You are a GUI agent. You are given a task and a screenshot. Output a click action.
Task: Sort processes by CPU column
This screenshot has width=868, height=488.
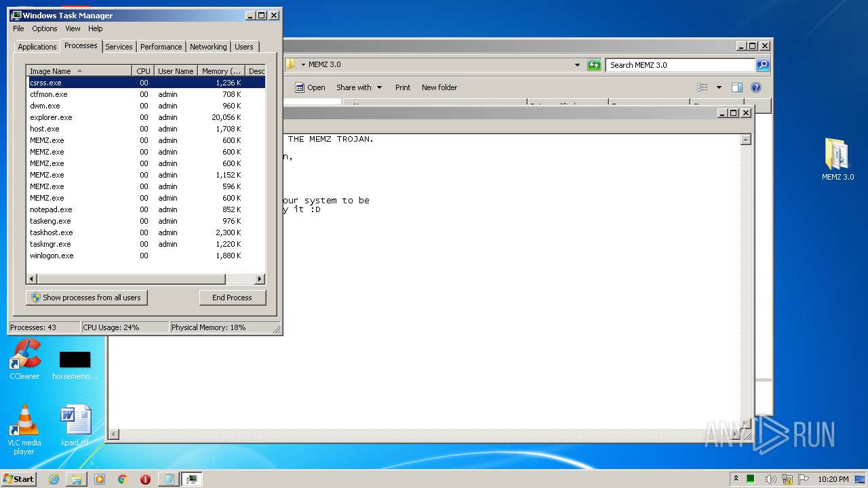coord(143,71)
